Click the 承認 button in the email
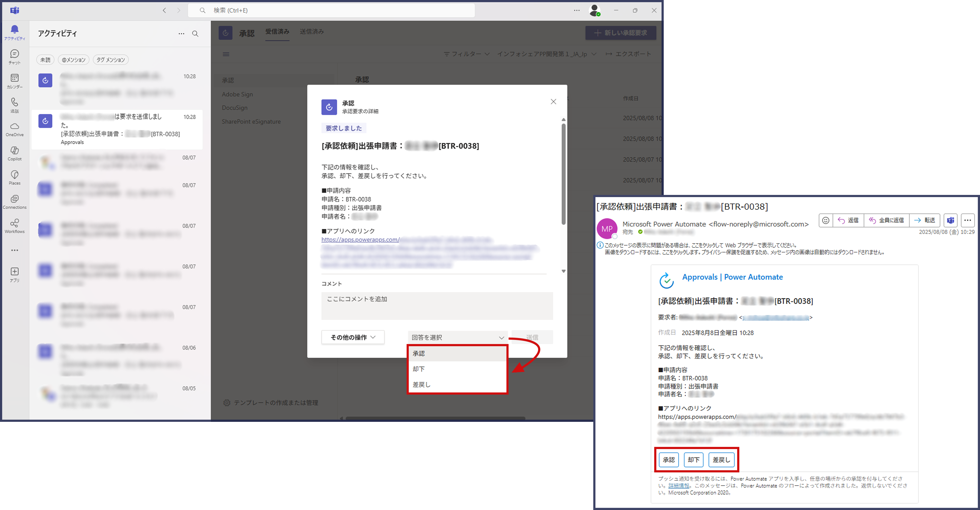 coord(668,460)
